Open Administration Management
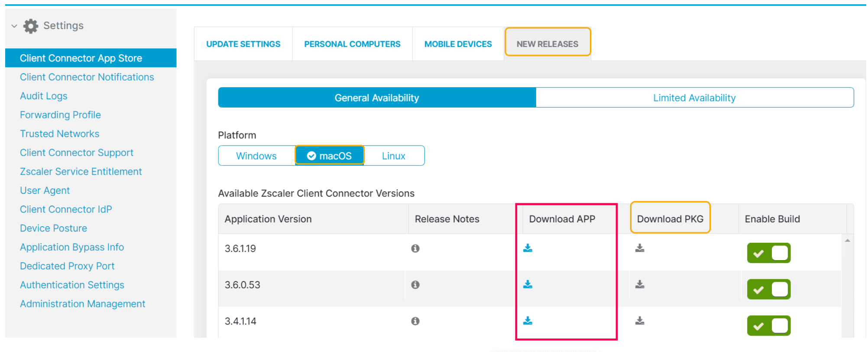The image size is (868, 352). tap(83, 304)
